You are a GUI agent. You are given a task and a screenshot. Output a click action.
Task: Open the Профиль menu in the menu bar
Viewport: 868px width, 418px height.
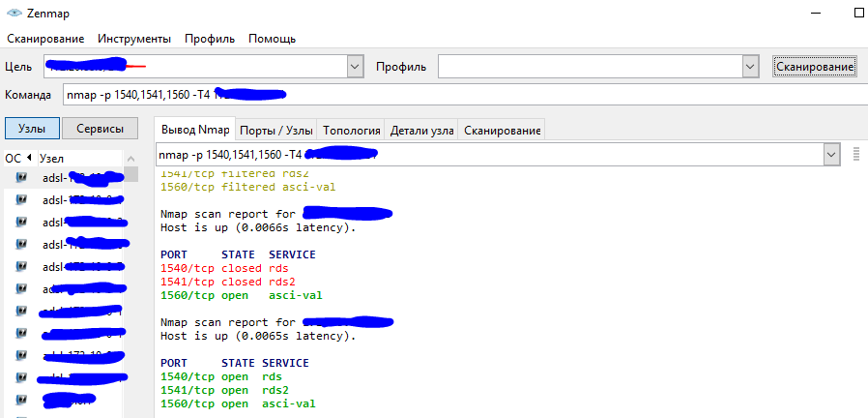[x=210, y=39]
